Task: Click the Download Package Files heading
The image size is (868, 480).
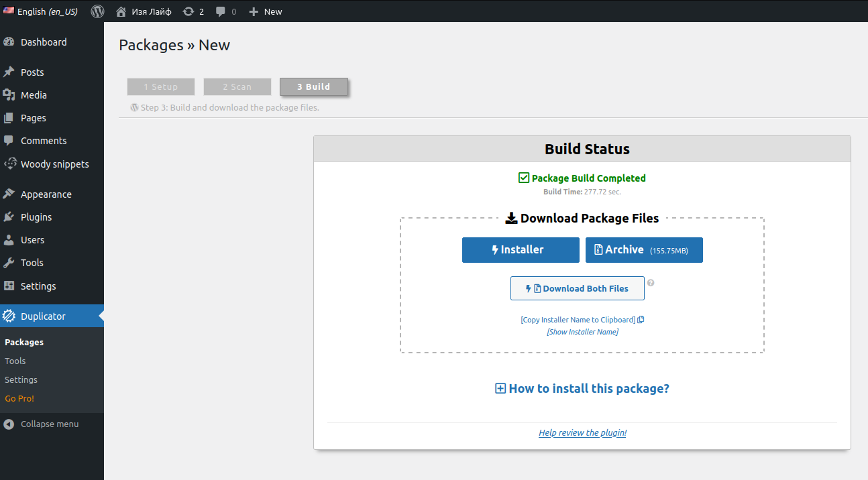Action: tap(582, 218)
